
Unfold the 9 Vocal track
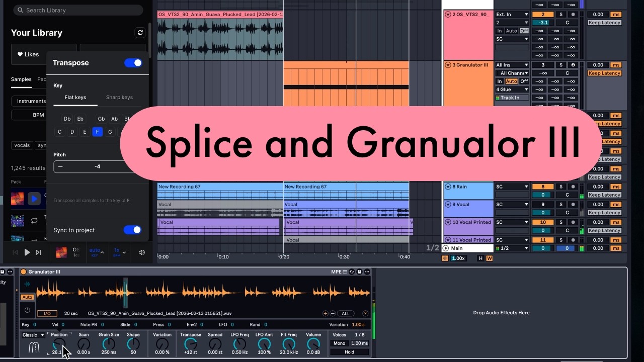[448, 205]
